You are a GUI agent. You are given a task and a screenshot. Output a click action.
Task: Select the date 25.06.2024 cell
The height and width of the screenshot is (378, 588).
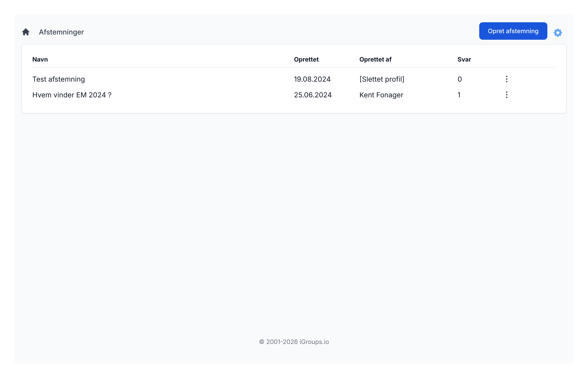tap(313, 95)
